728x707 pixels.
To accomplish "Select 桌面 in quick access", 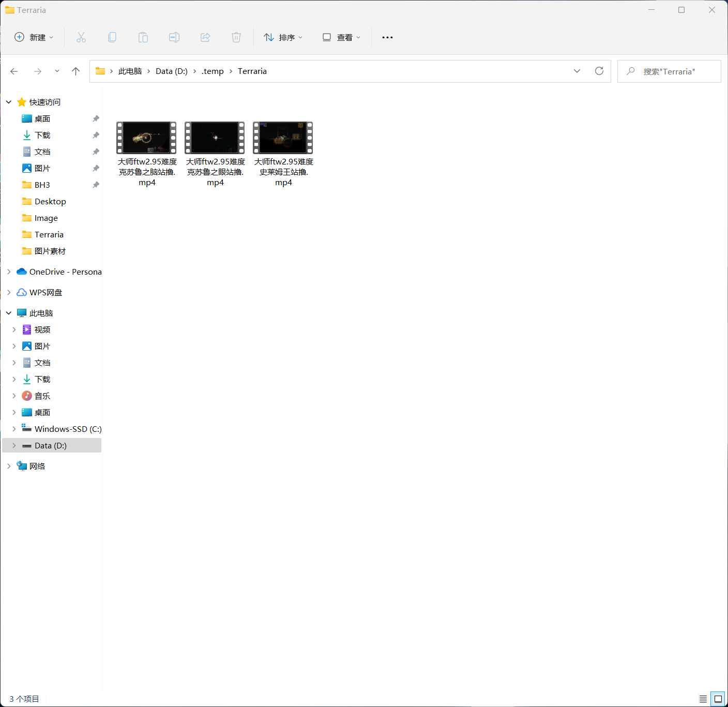I will point(42,119).
